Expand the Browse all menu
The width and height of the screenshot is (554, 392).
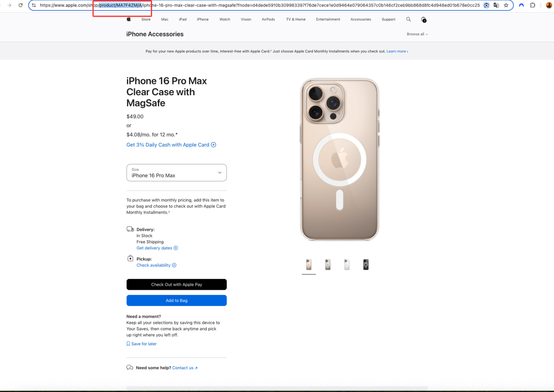point(417,34)
